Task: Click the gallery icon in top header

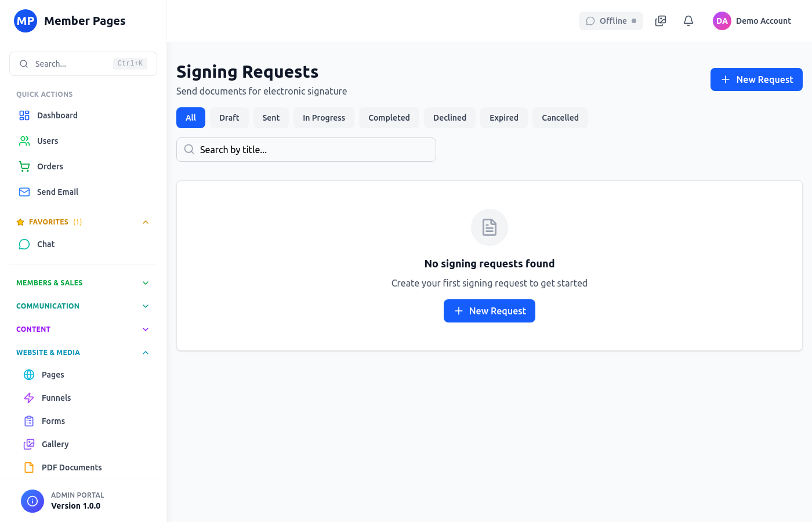Action: tap(661, 21)
